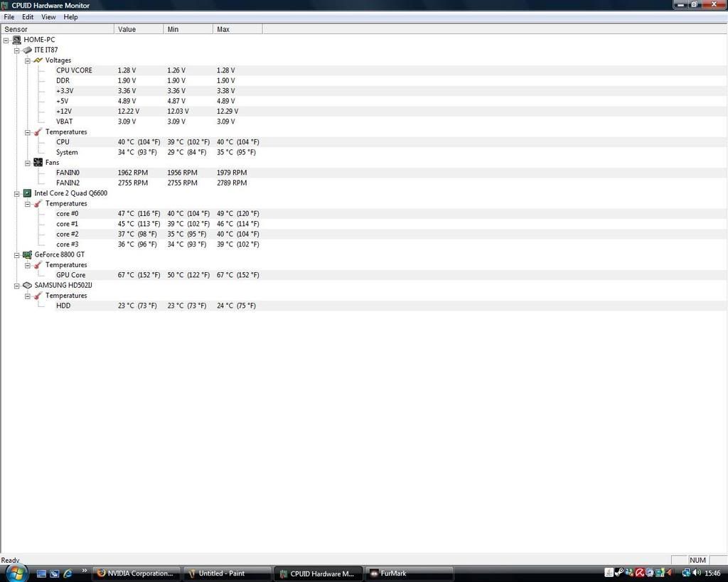
Task: Open the Windows Start menu
Action: 16,573
